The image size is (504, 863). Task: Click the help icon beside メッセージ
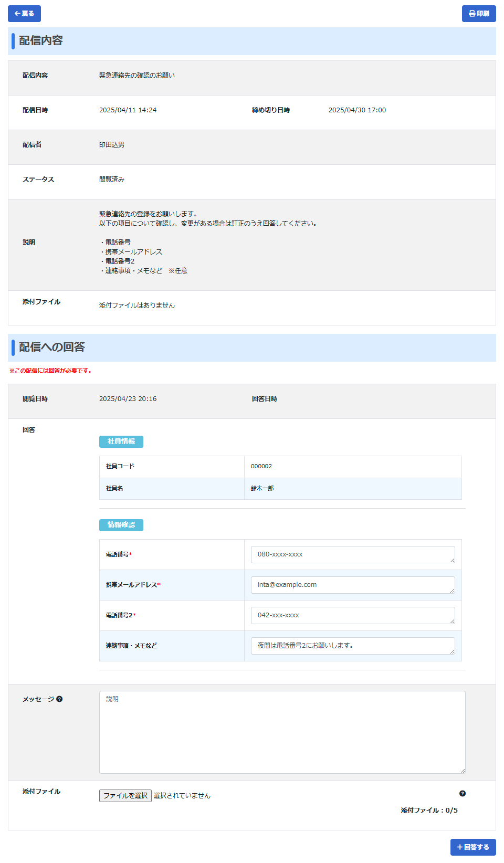point(59,699)
